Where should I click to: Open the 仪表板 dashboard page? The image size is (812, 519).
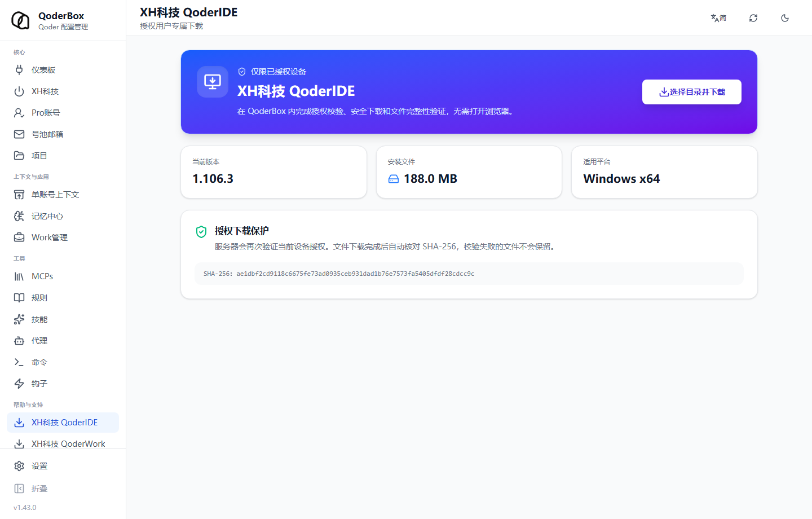point(63,70)
